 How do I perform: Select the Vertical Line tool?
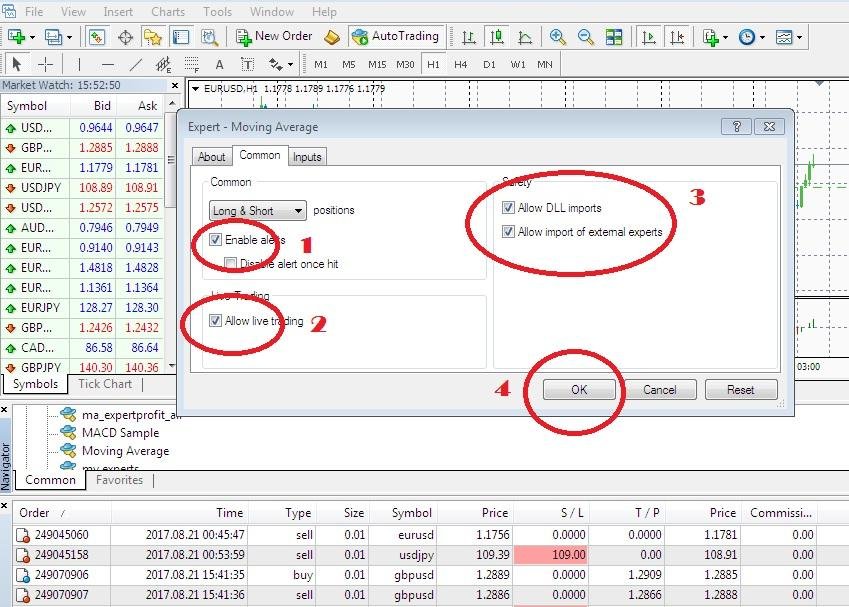click(79, 65)
